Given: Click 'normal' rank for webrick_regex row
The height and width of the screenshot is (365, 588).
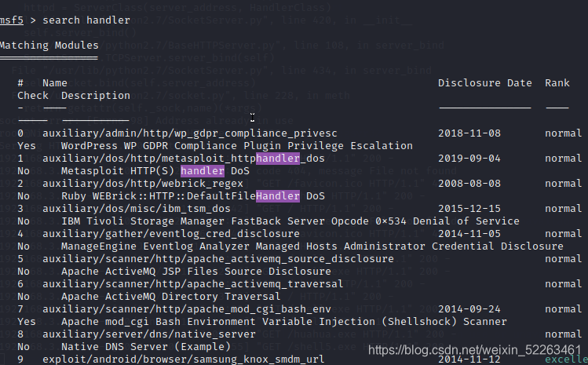Looking at the screenshot, I should click(563, 184).
